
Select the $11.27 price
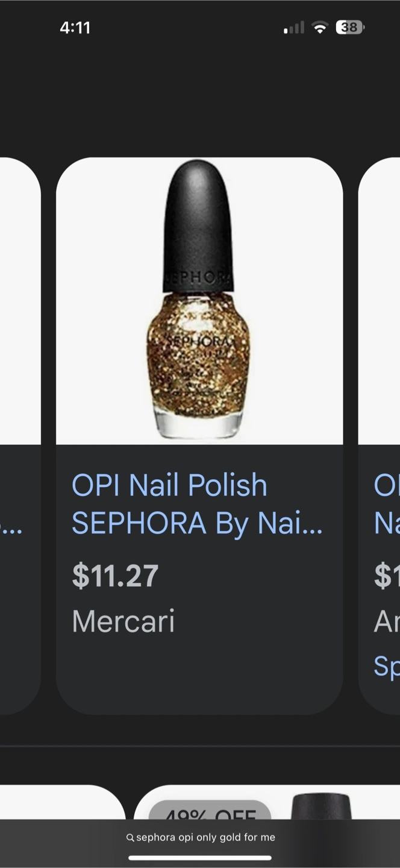tap(115, 576)
